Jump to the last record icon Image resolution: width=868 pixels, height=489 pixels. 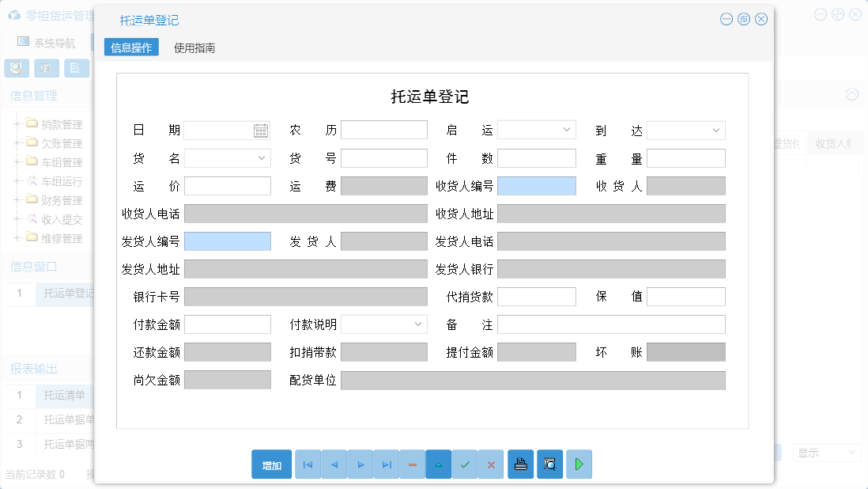point(386,464)
